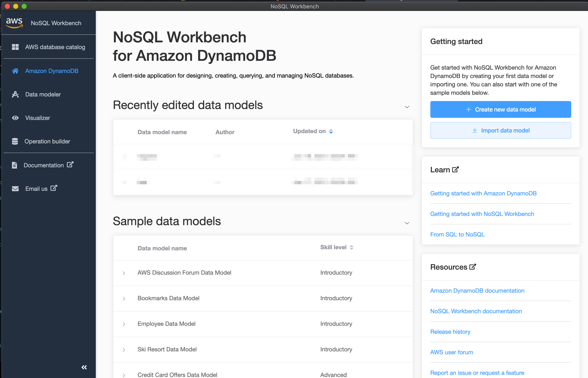Open AWS user forum link
The height and width of the screenshot is (378, 588).
pos(452,352)
